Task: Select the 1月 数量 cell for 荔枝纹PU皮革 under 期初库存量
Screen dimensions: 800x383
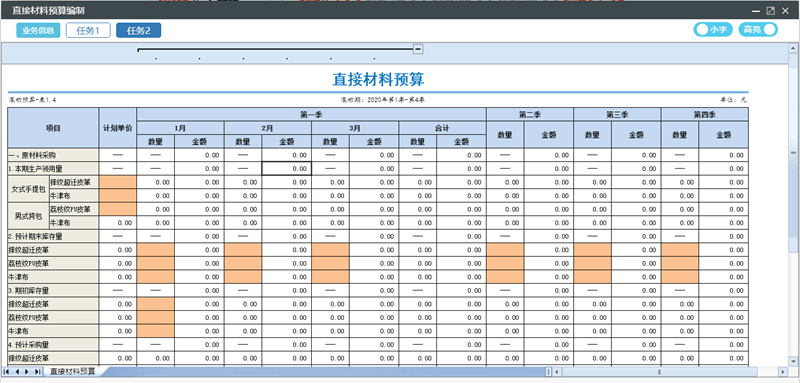Action: coord(156,318)
